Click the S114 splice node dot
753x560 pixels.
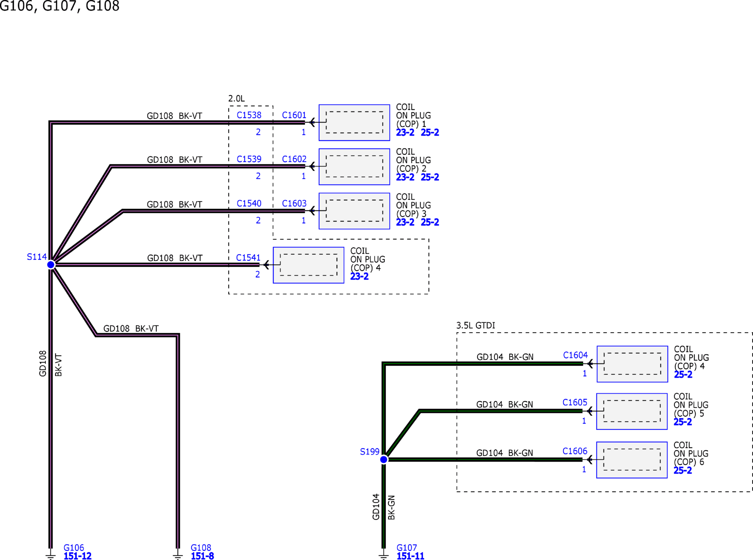coord(51,265)
